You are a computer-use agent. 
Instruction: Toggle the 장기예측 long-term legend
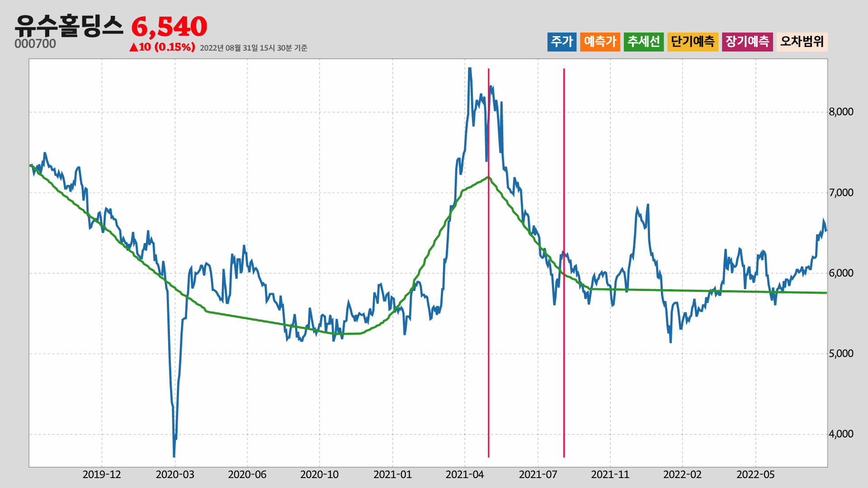pyautogui.click(x=747, y=42)
